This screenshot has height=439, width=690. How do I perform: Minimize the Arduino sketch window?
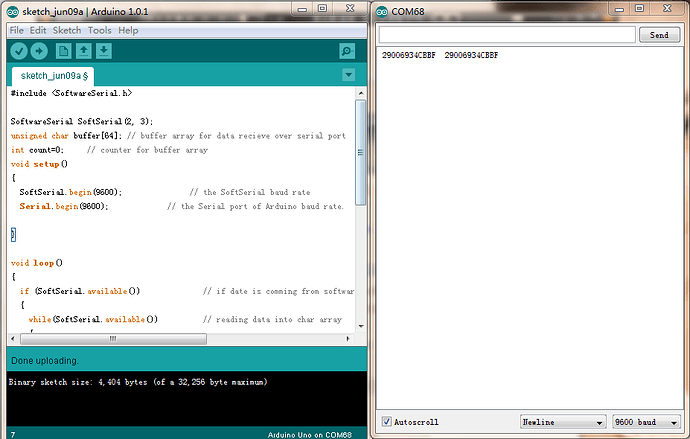[302, 9]
